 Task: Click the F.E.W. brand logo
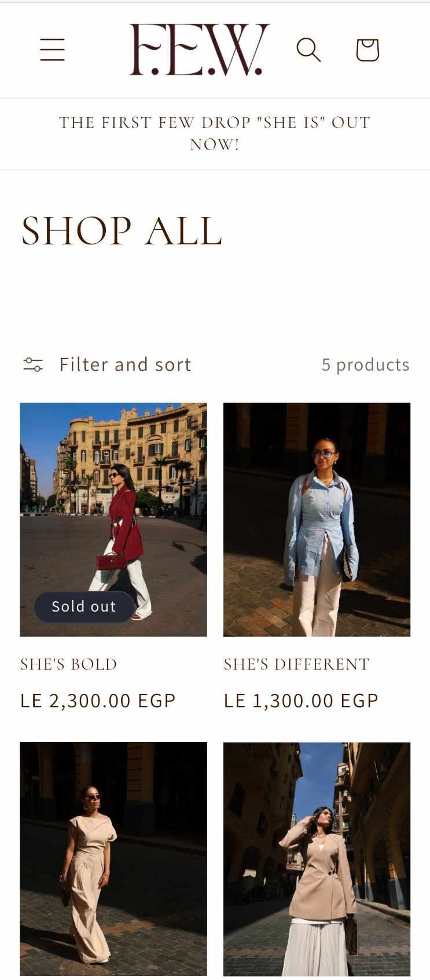tap(199, 50)
